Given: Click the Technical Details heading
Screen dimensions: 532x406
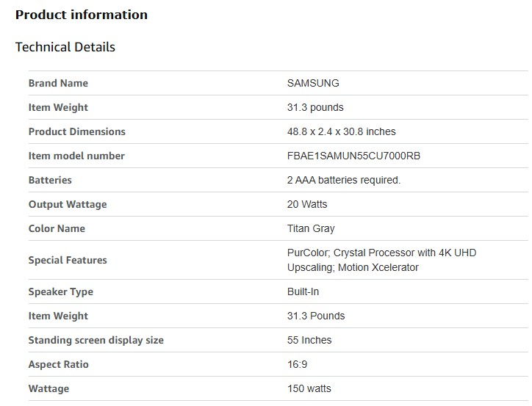Looking at the screenshot, I should (65, 47).
